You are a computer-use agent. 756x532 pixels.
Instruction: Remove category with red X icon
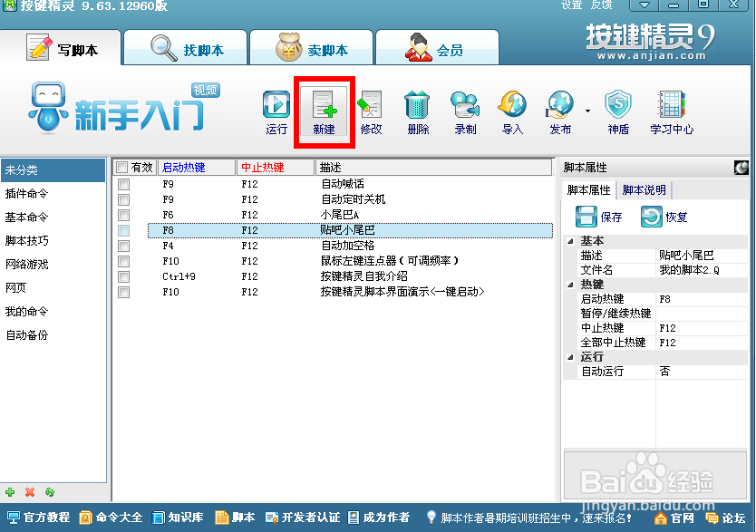tap(30, 492)
